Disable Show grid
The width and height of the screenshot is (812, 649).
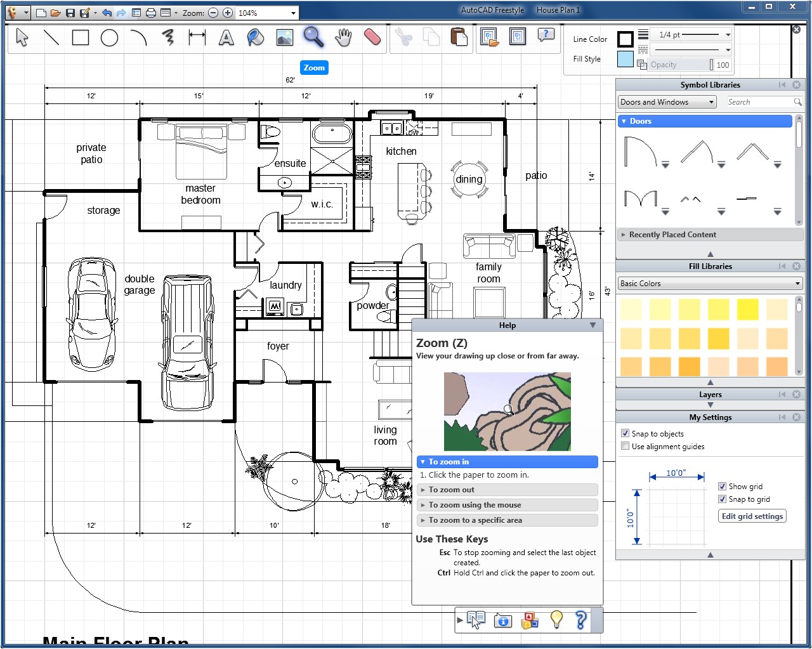pyautogui.click(x=722, y=486)
